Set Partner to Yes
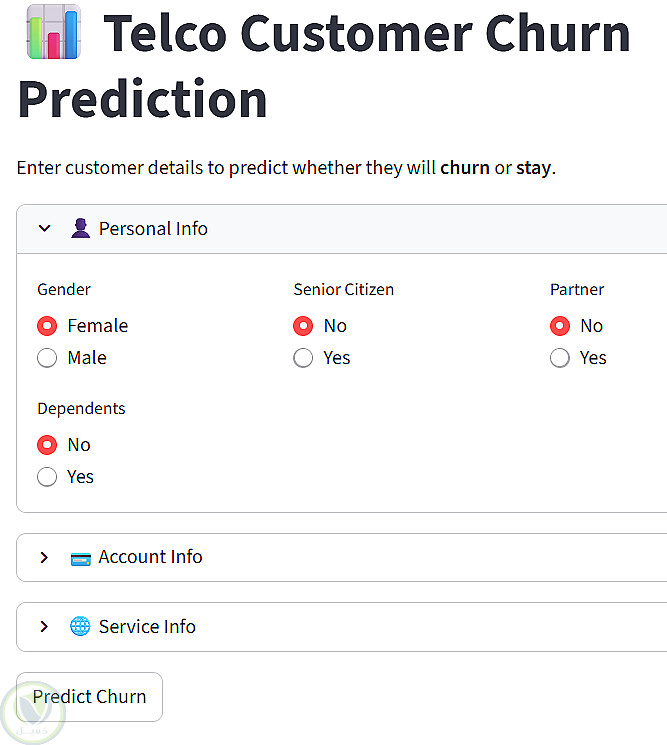The height and width of the screenshot is (745, 667). tap(560, 358)
